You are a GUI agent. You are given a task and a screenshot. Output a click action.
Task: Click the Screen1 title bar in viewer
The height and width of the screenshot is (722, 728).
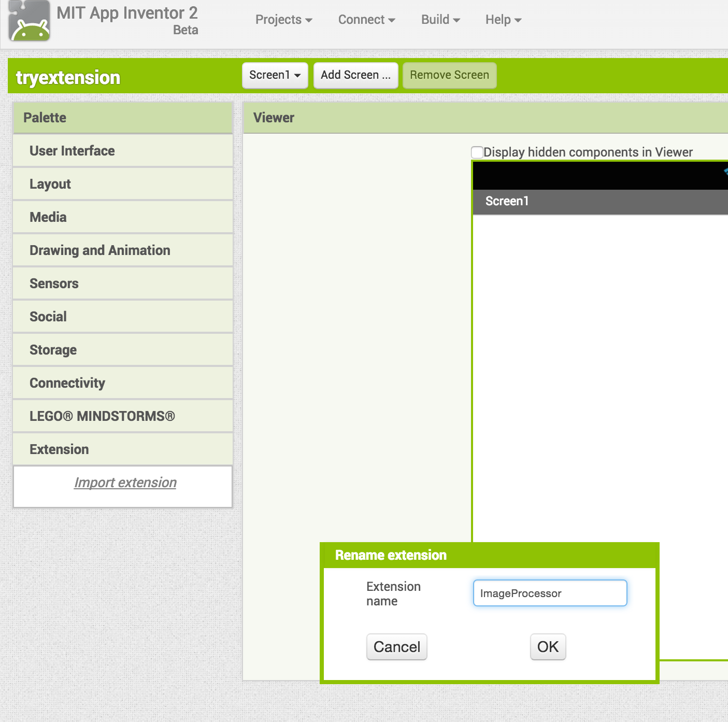601,202
